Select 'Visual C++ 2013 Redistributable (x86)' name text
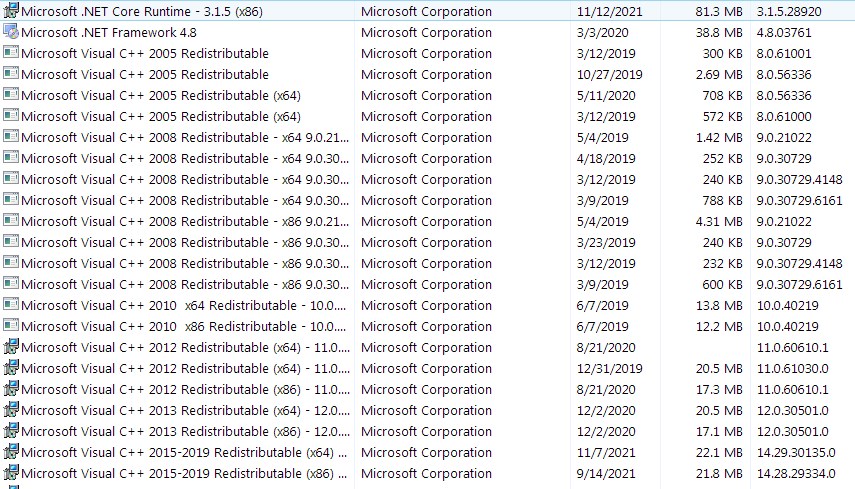This screenshot has height=489, width=855. pyautogui.click(x=184, y=432)
